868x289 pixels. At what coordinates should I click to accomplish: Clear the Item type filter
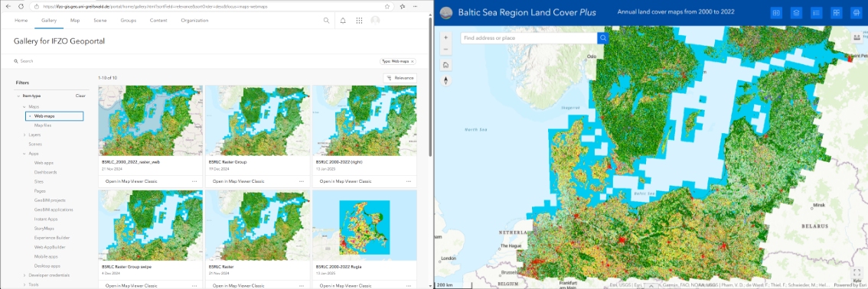click(80, 96)
